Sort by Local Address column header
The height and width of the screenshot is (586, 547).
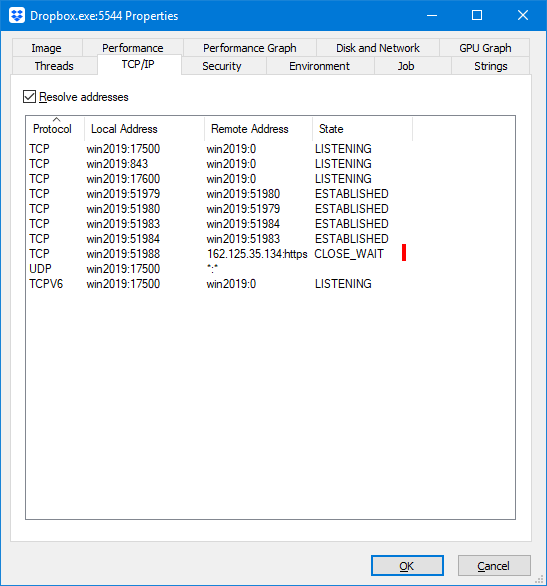pyautogui.click(x=145, y=129)
